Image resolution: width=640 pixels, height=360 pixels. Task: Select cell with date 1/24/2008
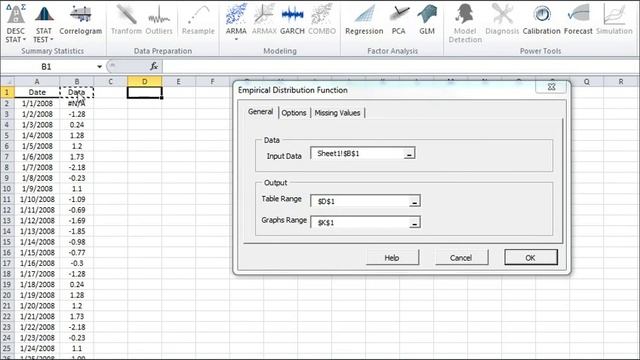click(x=37, y=349)
